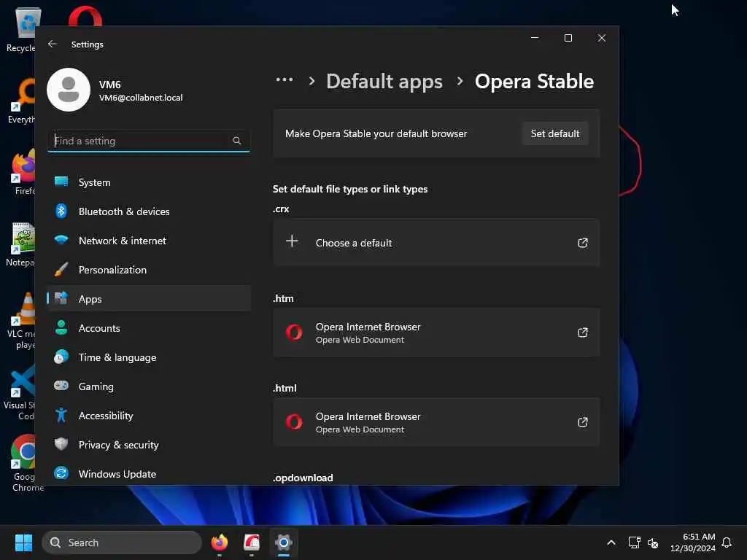This screenshot has height=560, width=747.
Task: Click the Time & language clock icon
Action: point(61,357)
